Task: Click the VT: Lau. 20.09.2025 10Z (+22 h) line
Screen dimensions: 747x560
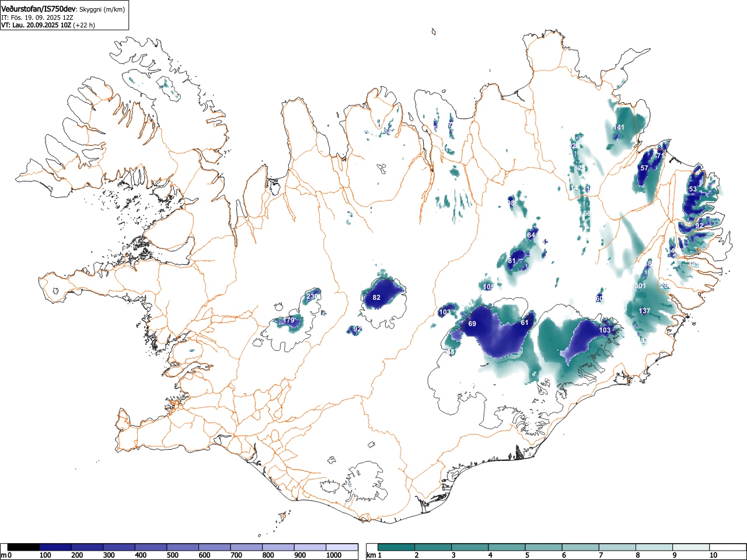Action: (48, 25)
